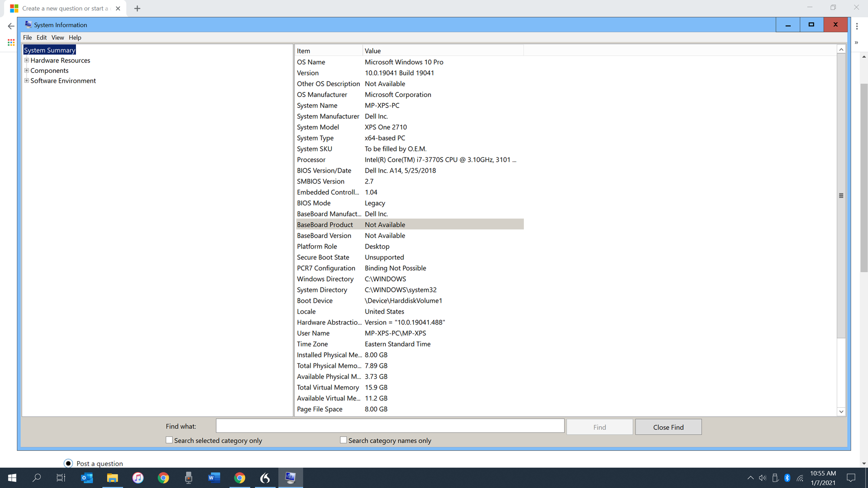
Task: Select the Total Virtual Memory row
Action: pos(410,387)
